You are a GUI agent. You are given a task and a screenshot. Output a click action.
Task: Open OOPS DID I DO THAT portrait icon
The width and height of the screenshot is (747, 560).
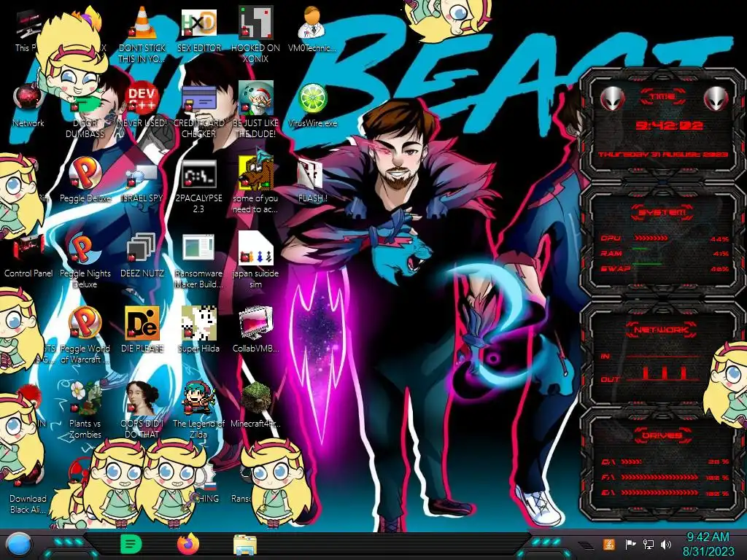pos(142,398)
